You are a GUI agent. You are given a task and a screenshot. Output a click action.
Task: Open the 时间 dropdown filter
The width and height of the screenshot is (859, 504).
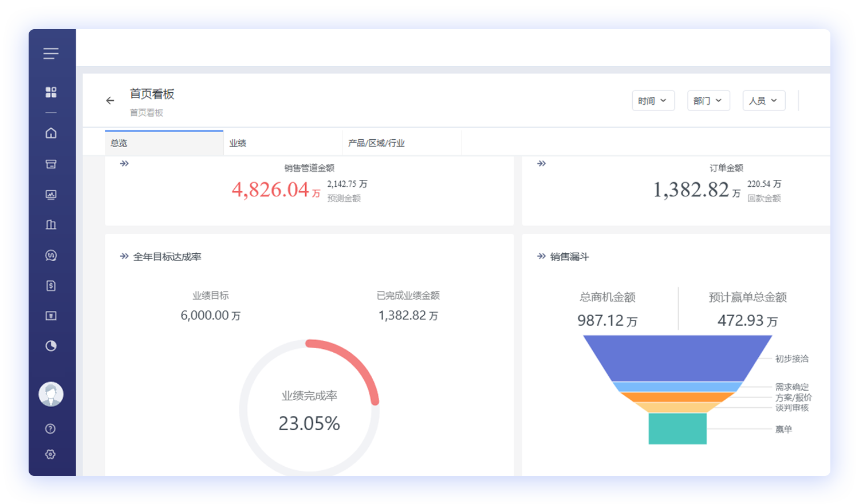pyautogui.click(x=653, y=101)
